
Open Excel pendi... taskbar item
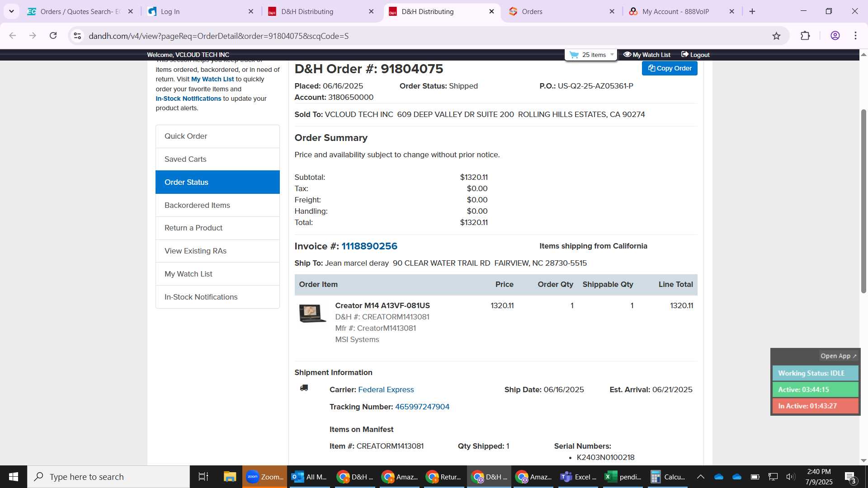tap(623, 477)
